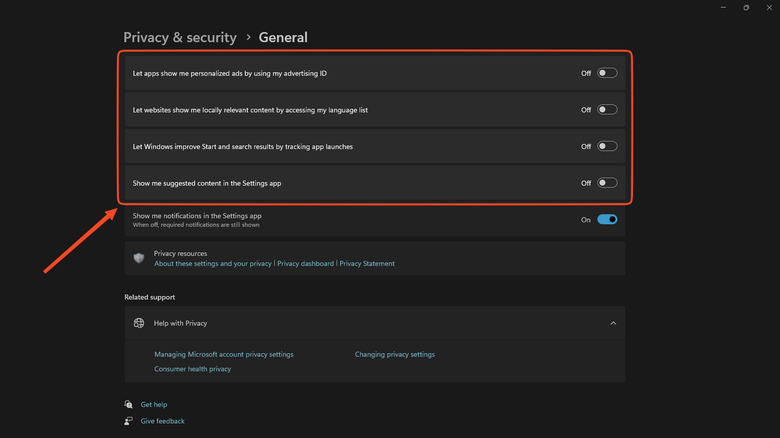
Task: Click the globe icon beside Help with Privacy
Action: coord(139,323)
